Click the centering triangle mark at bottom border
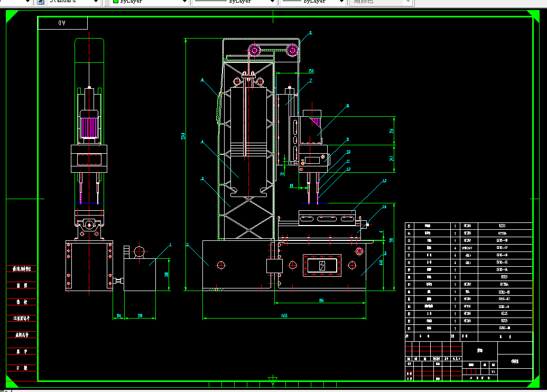 [x=273, y=380]
